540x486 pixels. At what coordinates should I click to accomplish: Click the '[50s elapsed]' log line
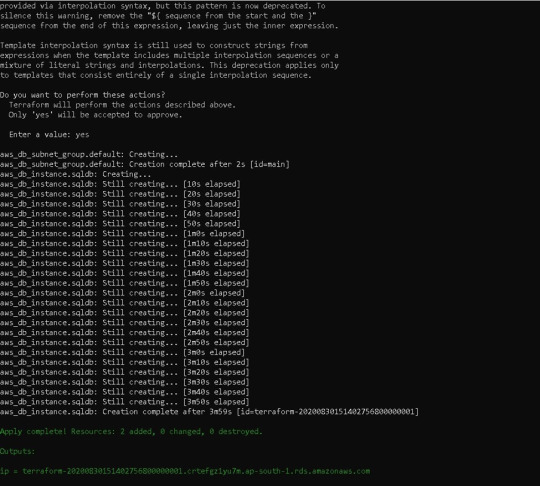click(120, 224)
